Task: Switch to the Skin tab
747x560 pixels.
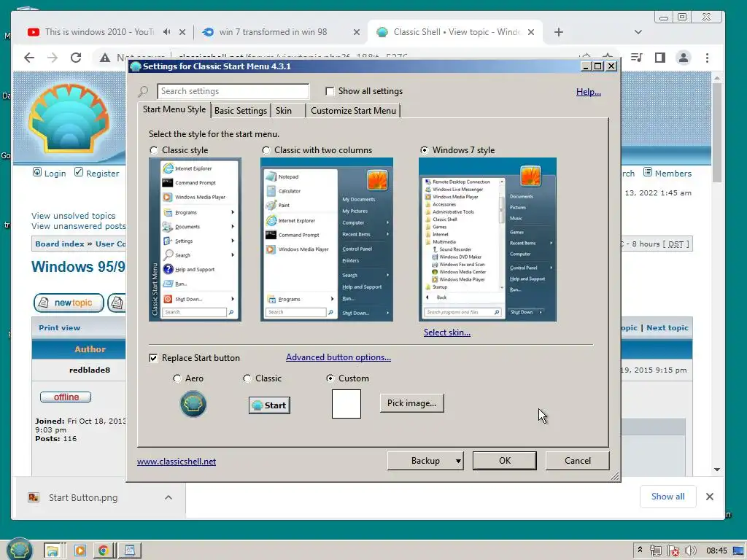Action: pyautogui.click(x=284, y=111)
